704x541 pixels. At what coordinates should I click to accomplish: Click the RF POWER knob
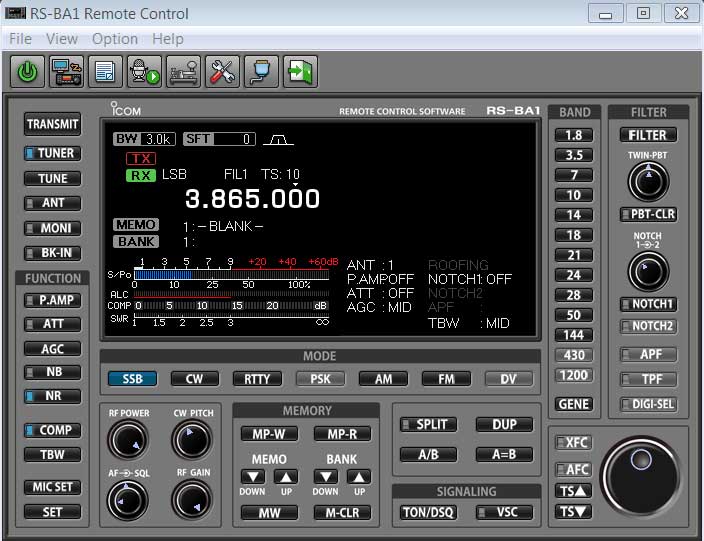128,440
